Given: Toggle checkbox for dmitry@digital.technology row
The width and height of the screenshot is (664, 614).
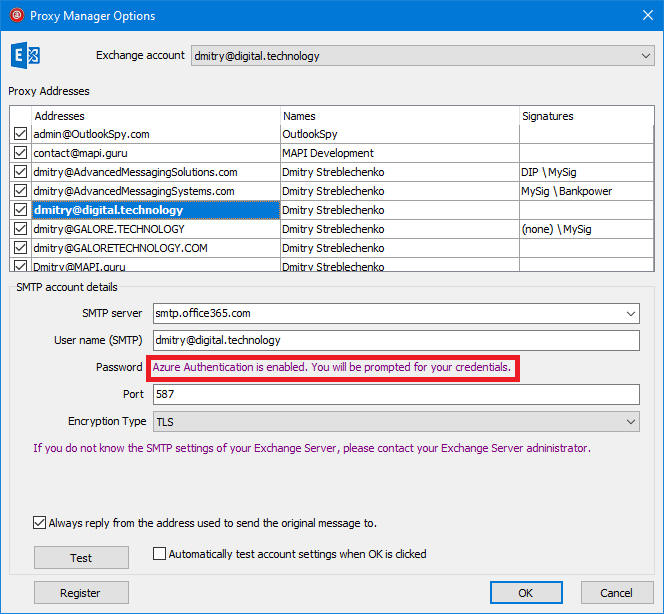Looking at the screenshot, I should click(20, 210).
